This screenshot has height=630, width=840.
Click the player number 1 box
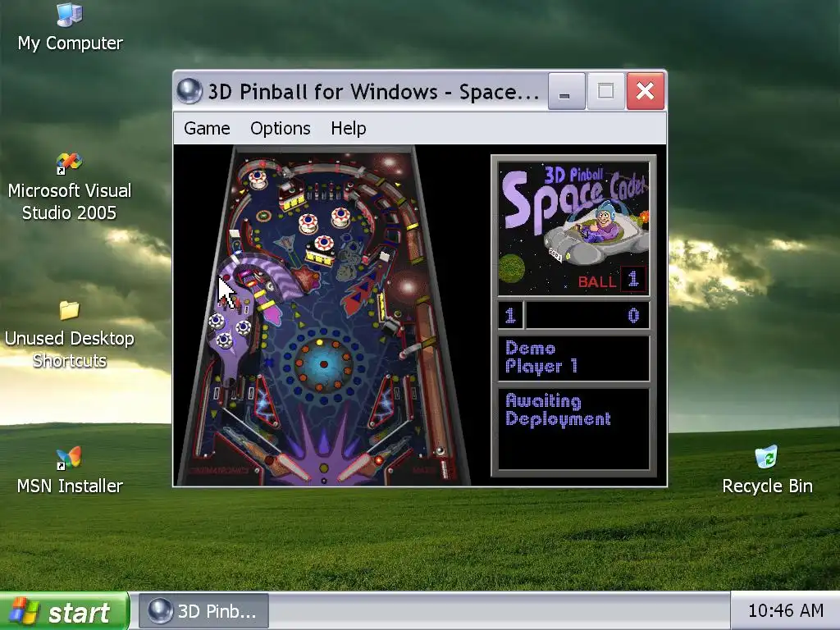click(x=510, y=315)
